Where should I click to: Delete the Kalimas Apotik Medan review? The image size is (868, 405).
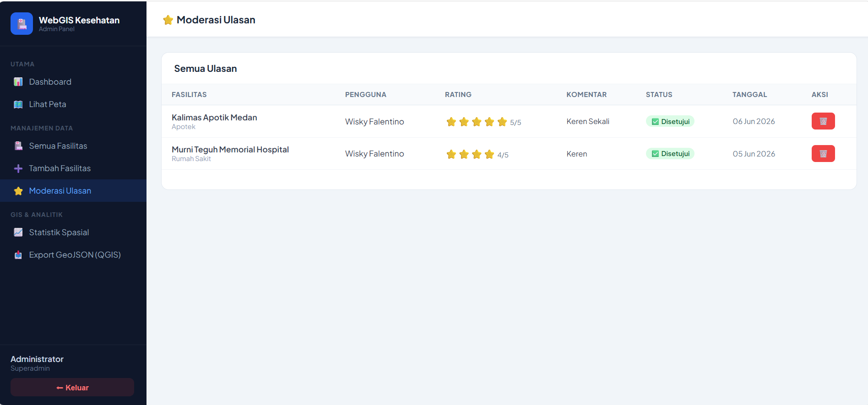click(x=823, y=121)
